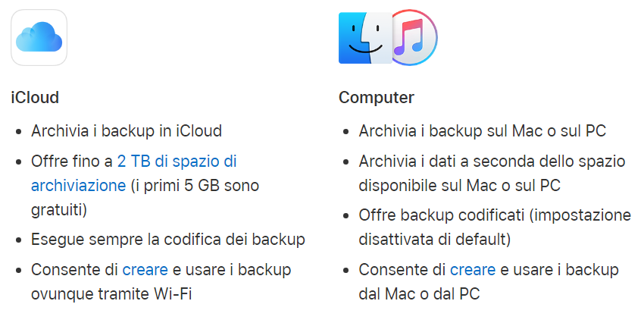Viewport: 644px width, 323px height.
Task: Click the "Offre fino a" text
Action: 72,161
